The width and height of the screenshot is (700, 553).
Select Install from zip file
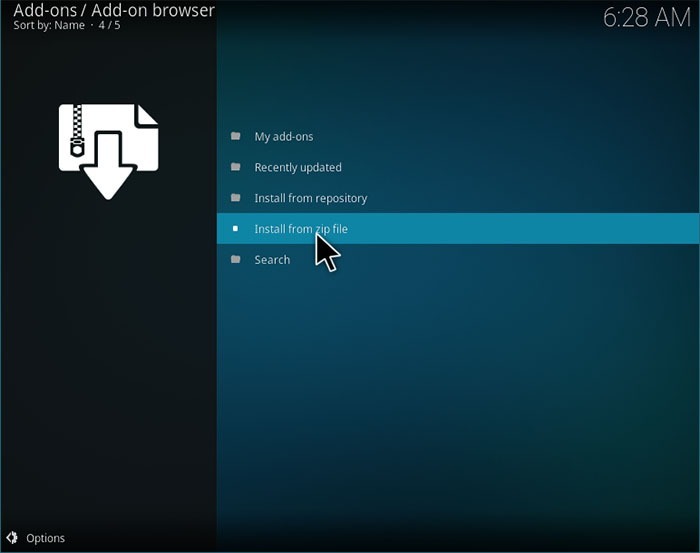pyautogui.click(x=300, y=228)
